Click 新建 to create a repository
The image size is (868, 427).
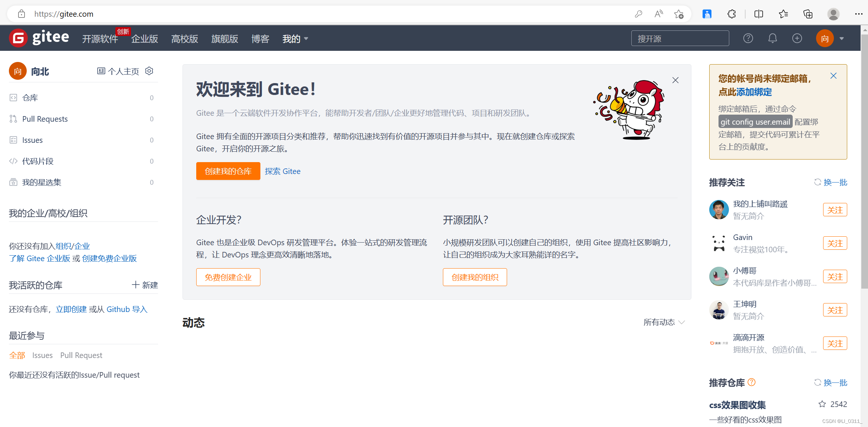[145, 285]
